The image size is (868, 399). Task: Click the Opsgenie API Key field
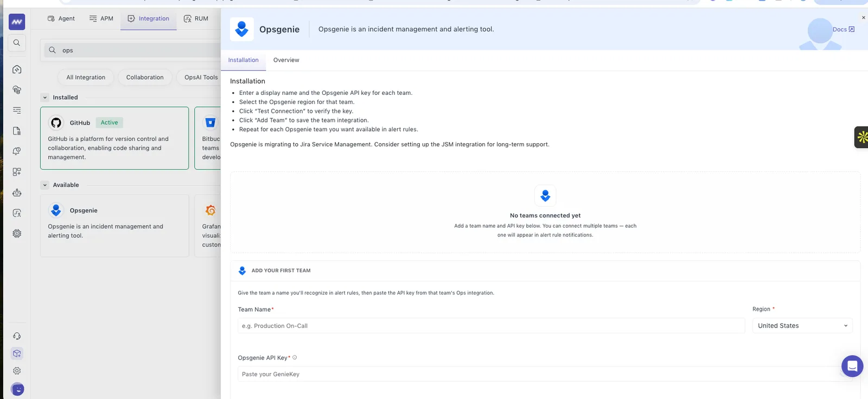pos(545,374)
